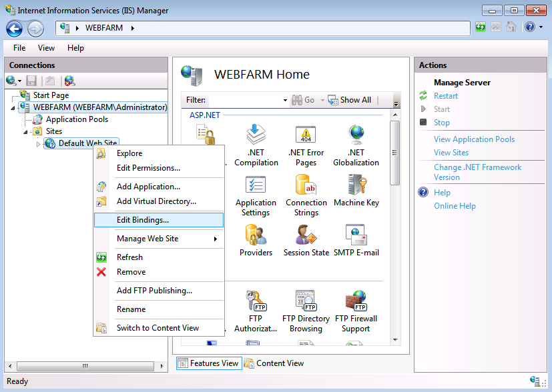
Task: Open the SMTP E-mail feature
Action: (356, 241)
